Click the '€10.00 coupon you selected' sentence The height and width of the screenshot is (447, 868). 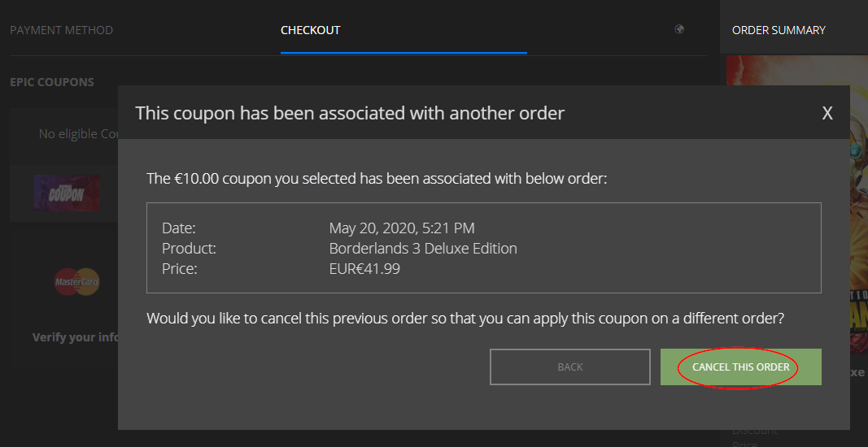(x=377, y=178)
